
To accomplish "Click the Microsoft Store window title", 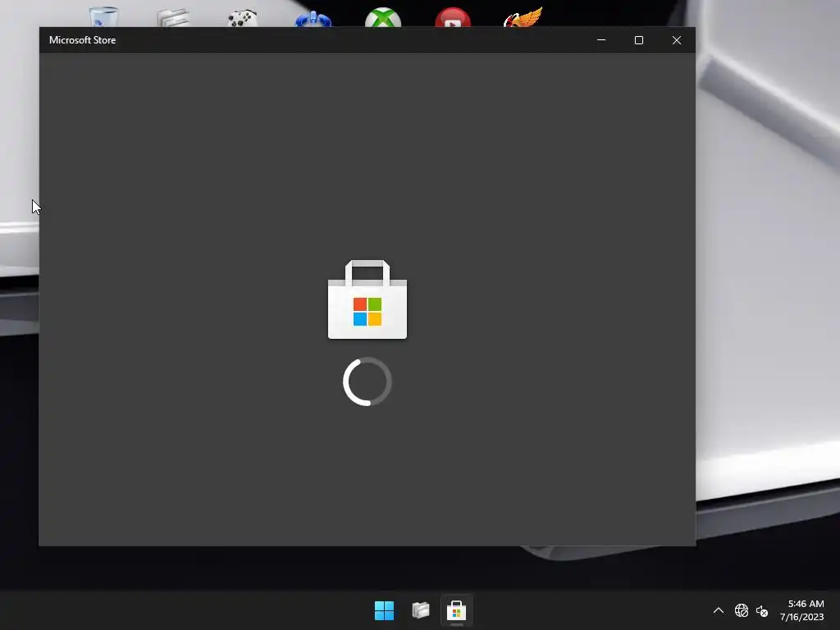I will [x=83, y=40].
